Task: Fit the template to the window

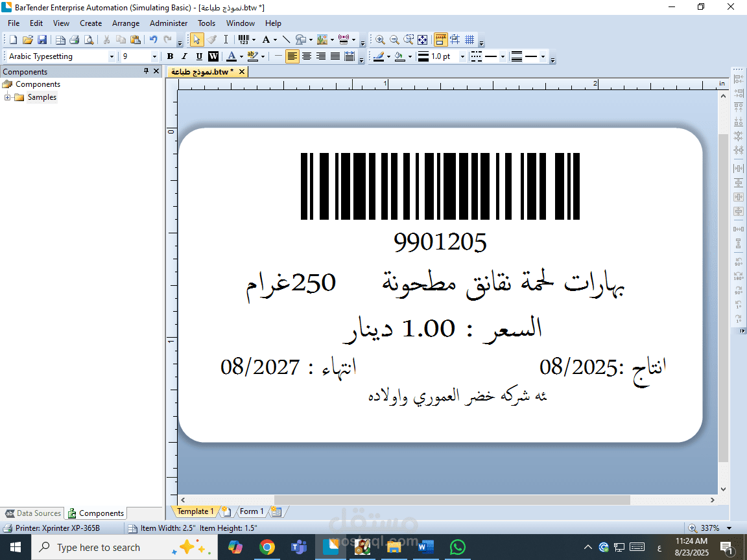Action: pos(423,40)
